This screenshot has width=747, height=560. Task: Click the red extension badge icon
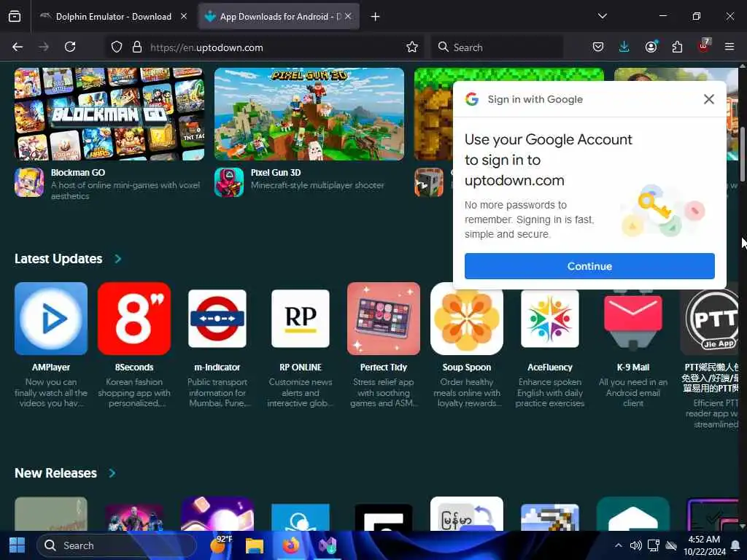coord(704,46)
